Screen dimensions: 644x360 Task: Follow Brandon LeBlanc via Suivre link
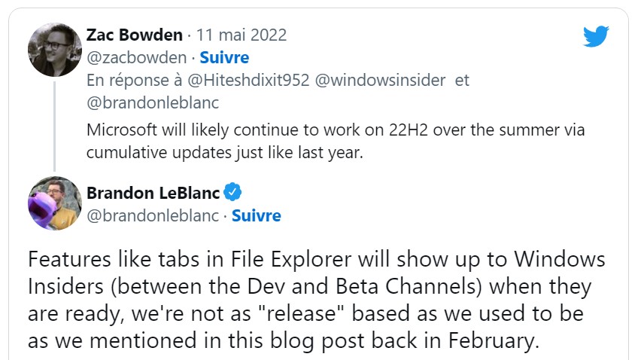[x=257, y=215]
